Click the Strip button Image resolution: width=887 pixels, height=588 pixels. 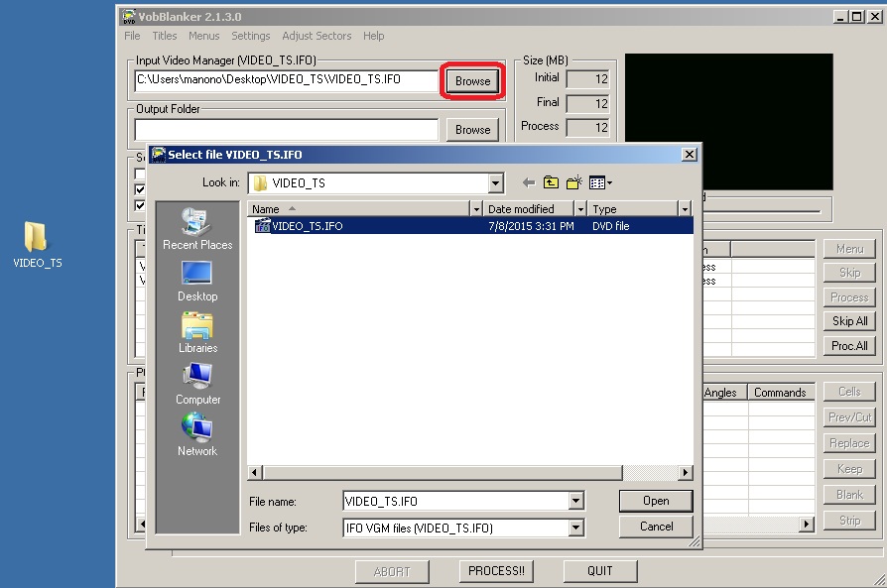tap(849, 521)
